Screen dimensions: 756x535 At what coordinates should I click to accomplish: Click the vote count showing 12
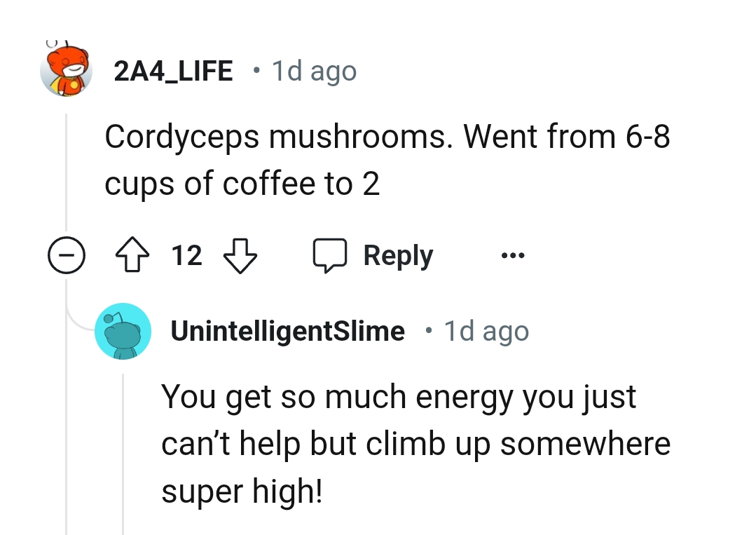(186, 255)
